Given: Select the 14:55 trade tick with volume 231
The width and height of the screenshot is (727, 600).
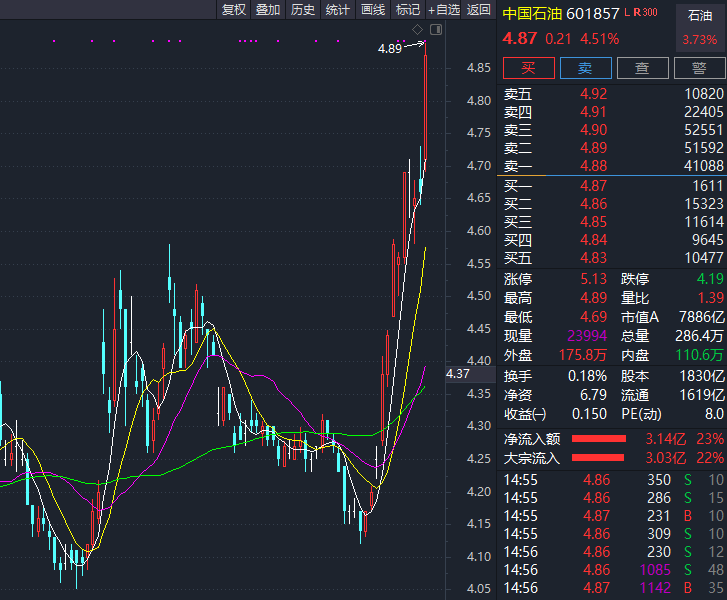Looking at the screenshot, I should [x=614, y=516].
